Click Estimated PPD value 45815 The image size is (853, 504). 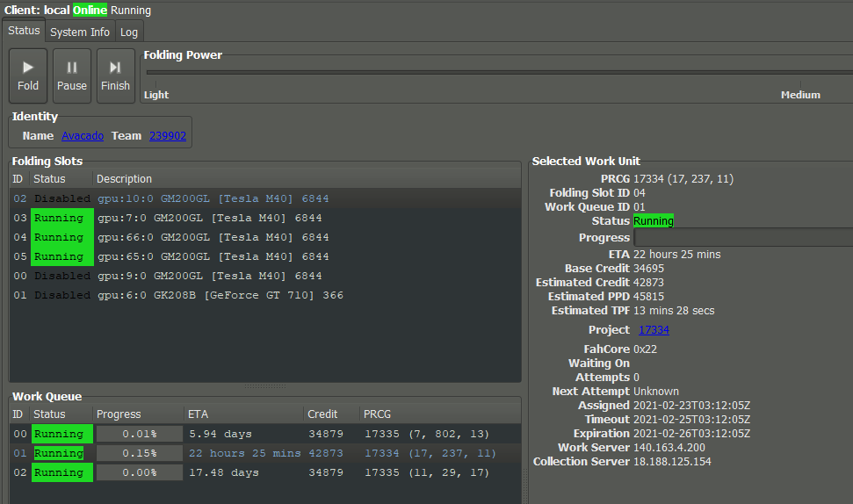pos(648,296)
